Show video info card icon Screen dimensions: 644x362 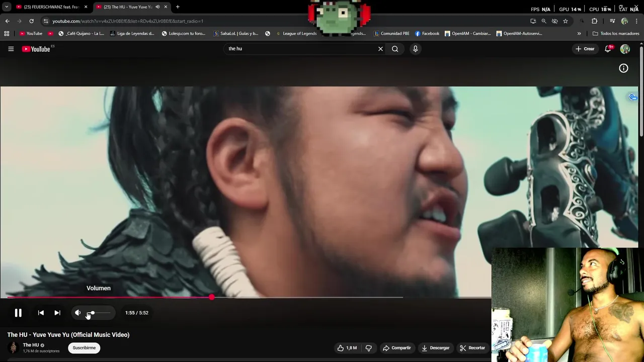623,68
